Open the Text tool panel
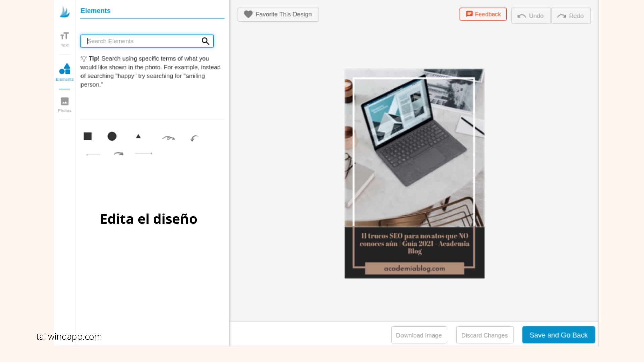Viewport: 644px width, 362px height. pos(64,39)
